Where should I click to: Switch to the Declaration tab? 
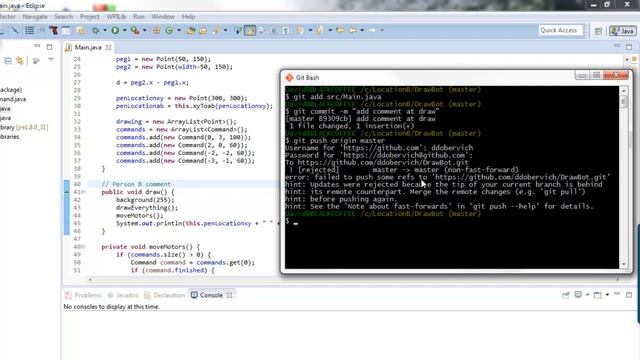[x=165, y=295]
